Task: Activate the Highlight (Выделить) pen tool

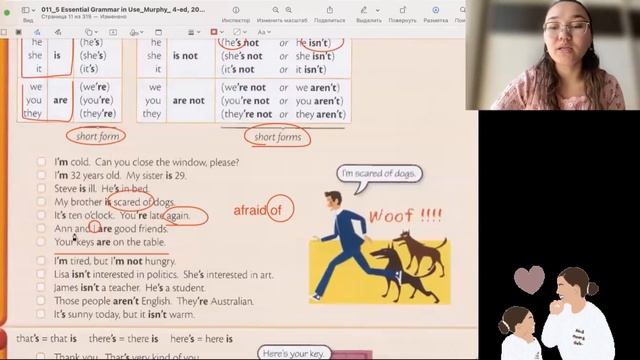Action: point(364,10)
